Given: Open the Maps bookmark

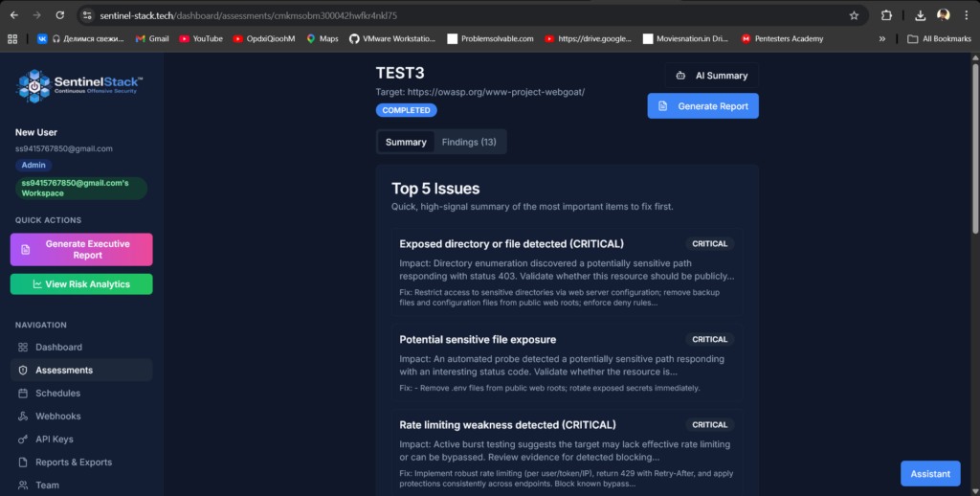Looking at the screenshot, I should (322, 38).
